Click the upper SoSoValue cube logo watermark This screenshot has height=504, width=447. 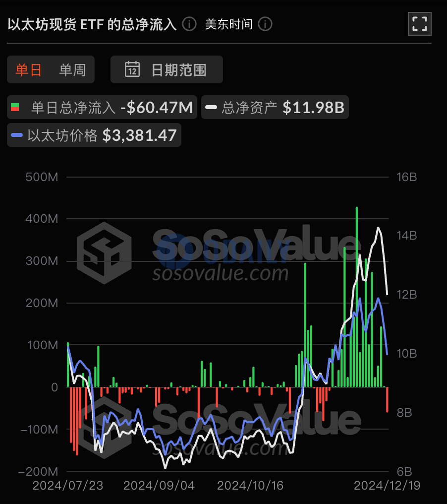point(104,252)
